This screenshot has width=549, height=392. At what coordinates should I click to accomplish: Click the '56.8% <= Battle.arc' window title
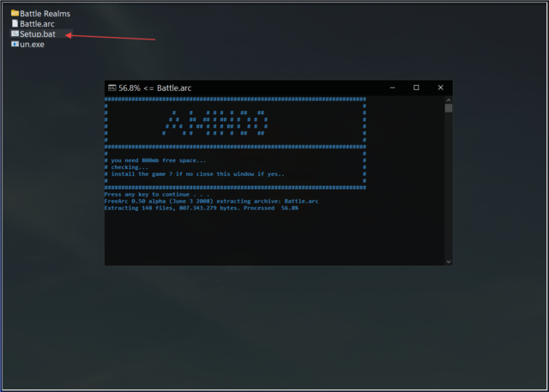click(154, 87)
